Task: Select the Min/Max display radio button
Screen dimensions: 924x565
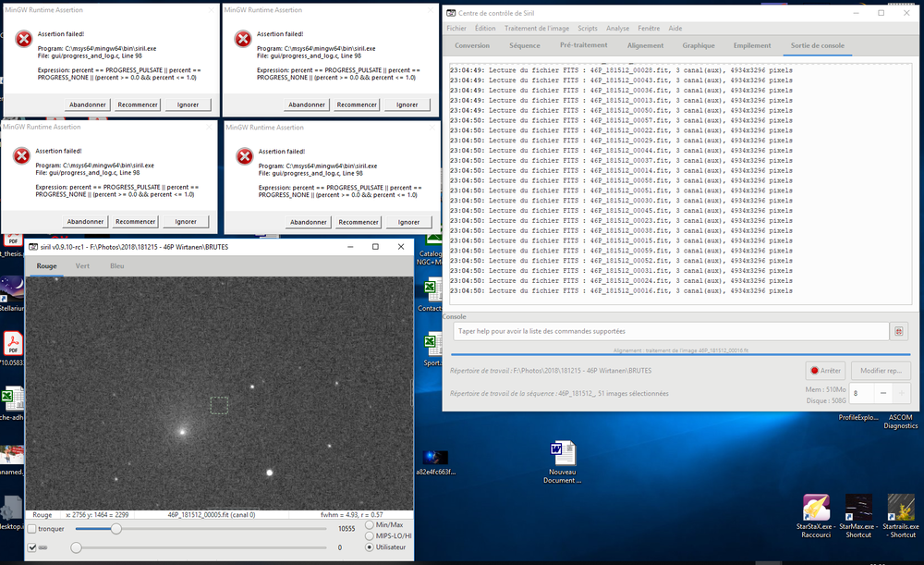Action: point(370,525)
